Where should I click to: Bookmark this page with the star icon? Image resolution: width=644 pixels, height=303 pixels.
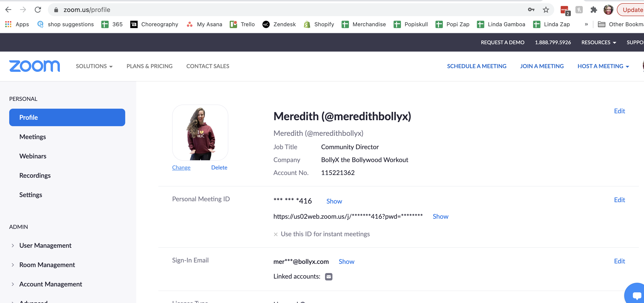tap(546, 10)
